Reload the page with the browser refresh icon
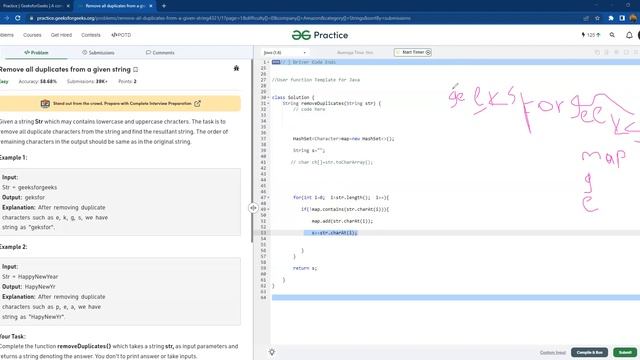640x360 pixels. [18, 18]
